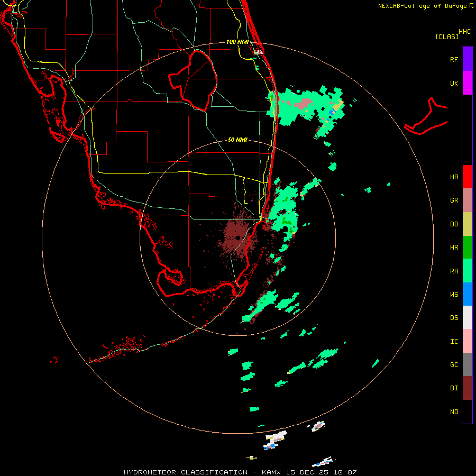This screenshot has height=476, width=476.
Task: Click the 50 NMI range ring label
Action: coord(237,140)
